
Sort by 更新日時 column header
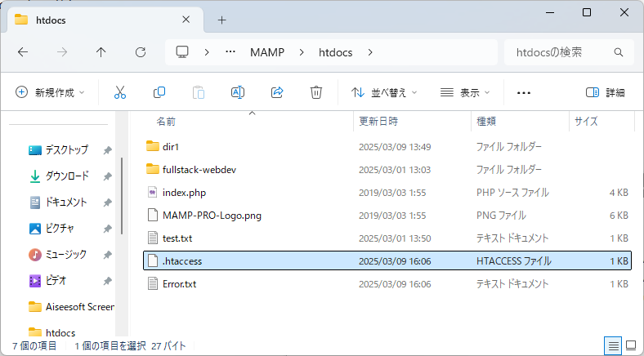click(378, 122)
